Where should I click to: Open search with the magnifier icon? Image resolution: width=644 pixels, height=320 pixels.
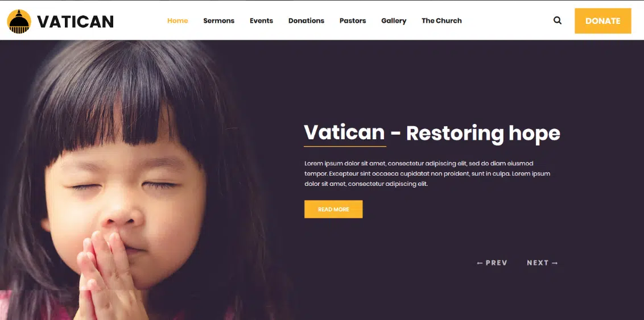[558, 20]
